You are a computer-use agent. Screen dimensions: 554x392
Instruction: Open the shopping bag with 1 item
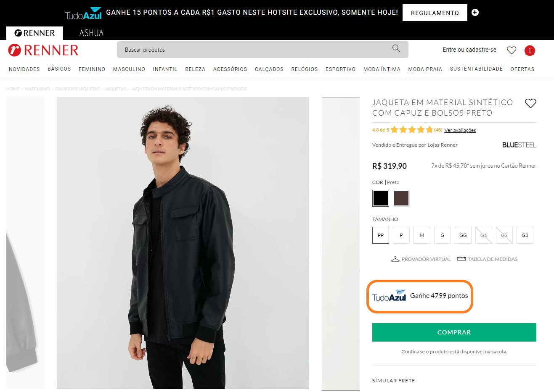[530, 51]
